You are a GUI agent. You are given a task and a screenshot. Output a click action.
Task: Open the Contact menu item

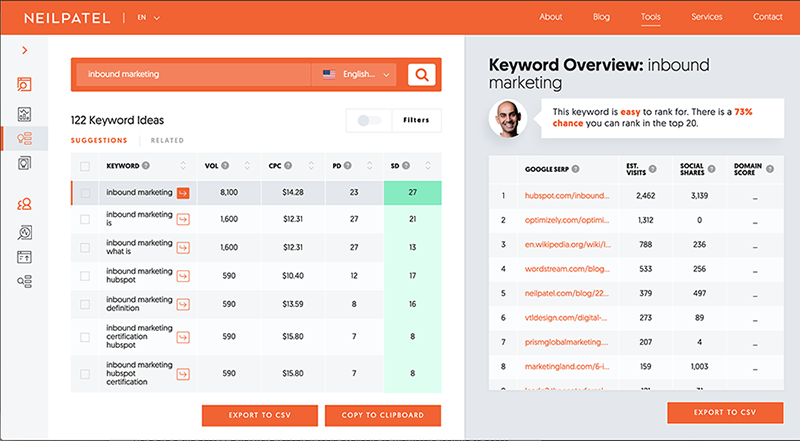pos(768,17)
